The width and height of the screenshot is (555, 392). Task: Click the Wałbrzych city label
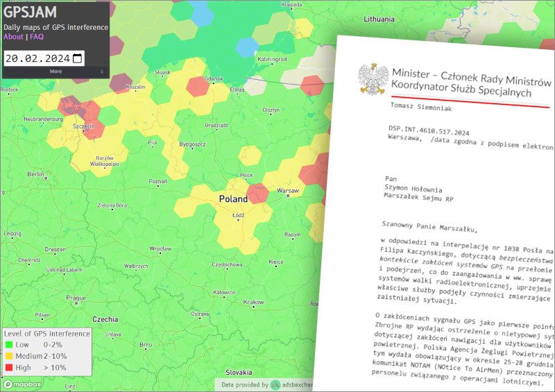click(x=136, y=266)
